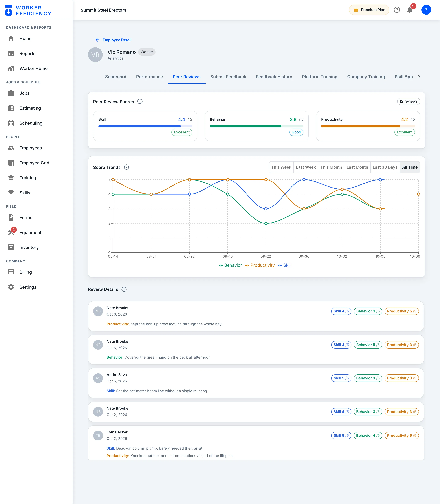Click the Skills trophy icon

click(x=11, y=193)
